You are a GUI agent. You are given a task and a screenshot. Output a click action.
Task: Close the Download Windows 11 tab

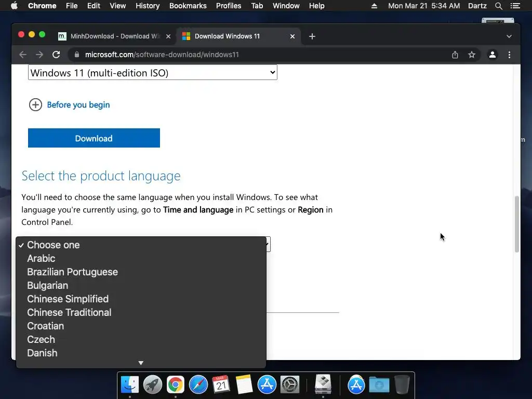pos(292,36)
